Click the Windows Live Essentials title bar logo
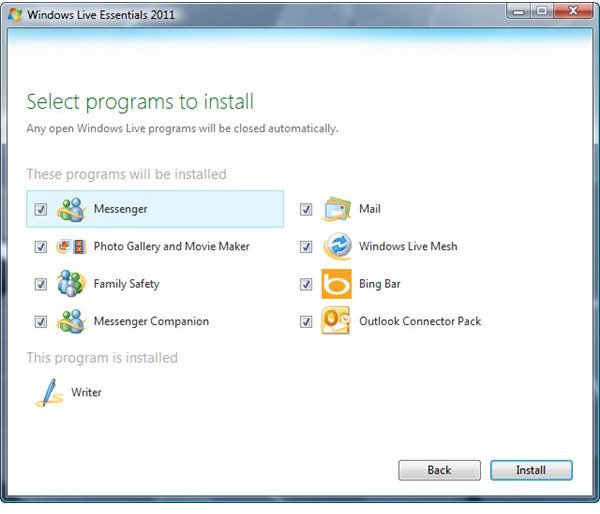600x514 pixels. coord(15,15)
